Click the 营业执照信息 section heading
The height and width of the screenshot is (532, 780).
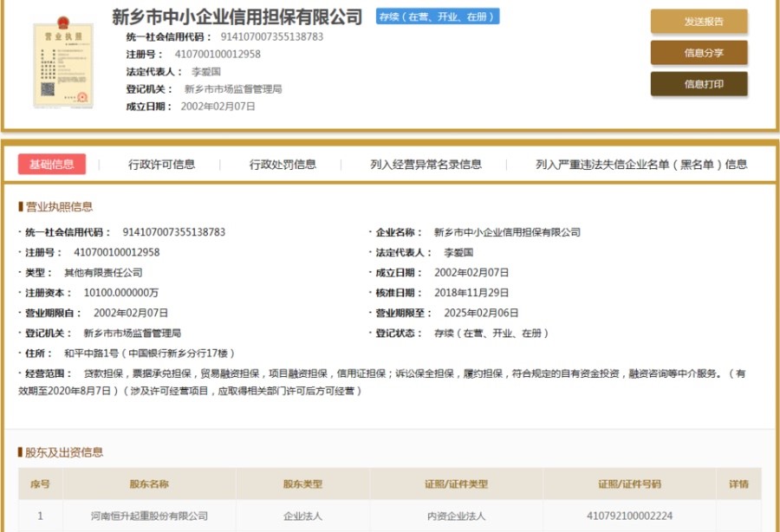click(x=59, y=207)
